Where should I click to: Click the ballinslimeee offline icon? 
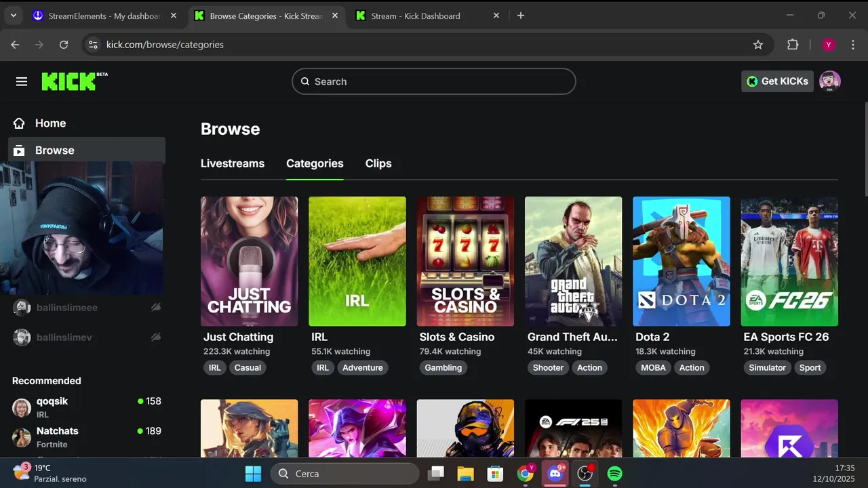[156, 308]
